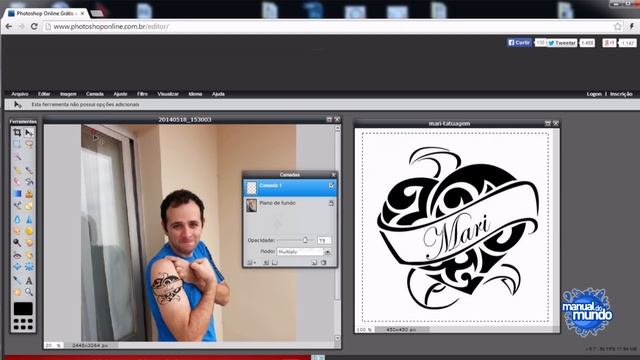Select the Clone Stamp tool
This screenshot has width=640, height=360.
click(x=29, y=193)
